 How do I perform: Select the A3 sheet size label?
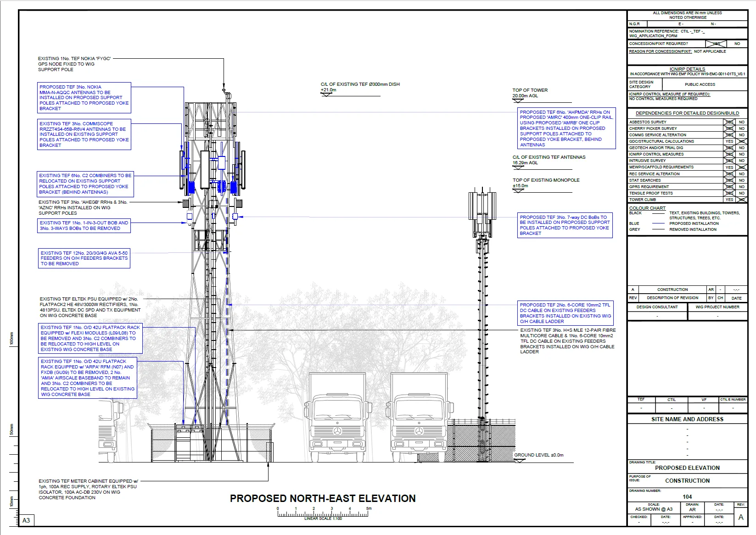[x=26, y=520]
